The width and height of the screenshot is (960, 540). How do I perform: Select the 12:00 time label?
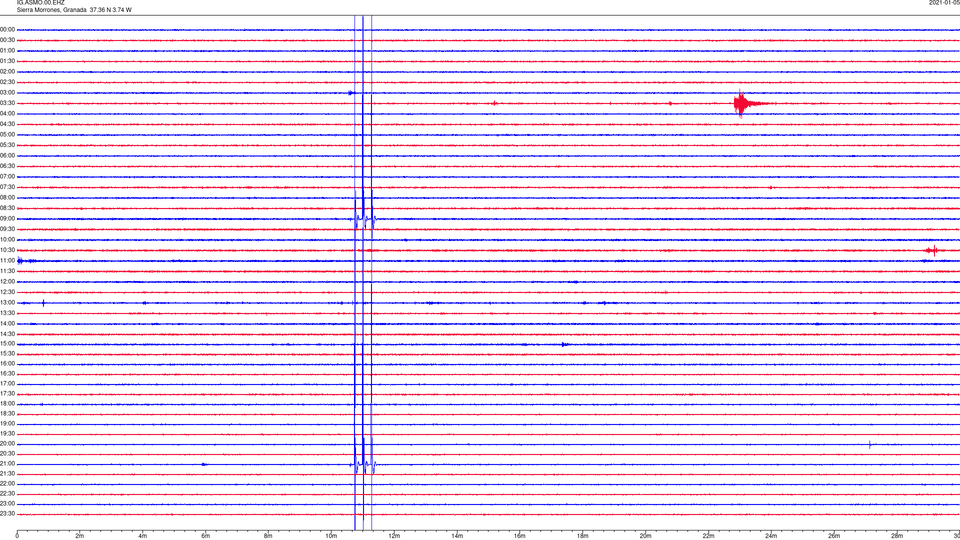click(x=7, y=281)
